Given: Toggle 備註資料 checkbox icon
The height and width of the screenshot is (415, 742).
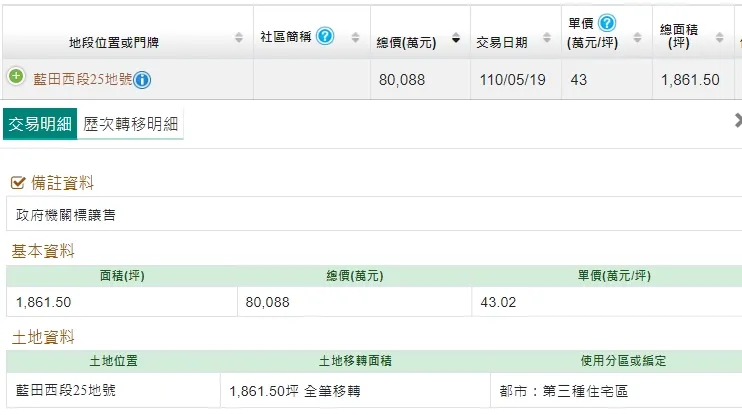Looking at the screenshot, I should (x=18, y=183).
